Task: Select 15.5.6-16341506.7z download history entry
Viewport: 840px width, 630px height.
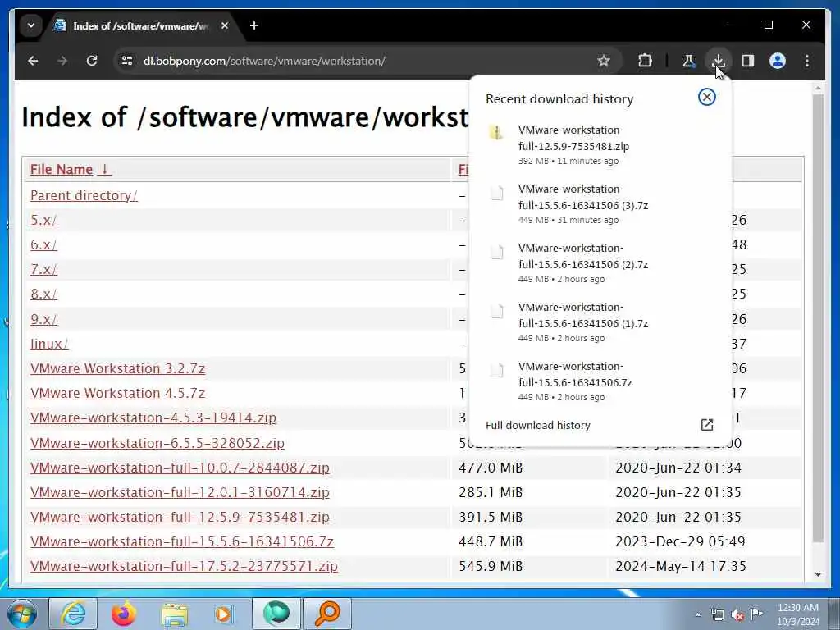Action: point(600,381)
